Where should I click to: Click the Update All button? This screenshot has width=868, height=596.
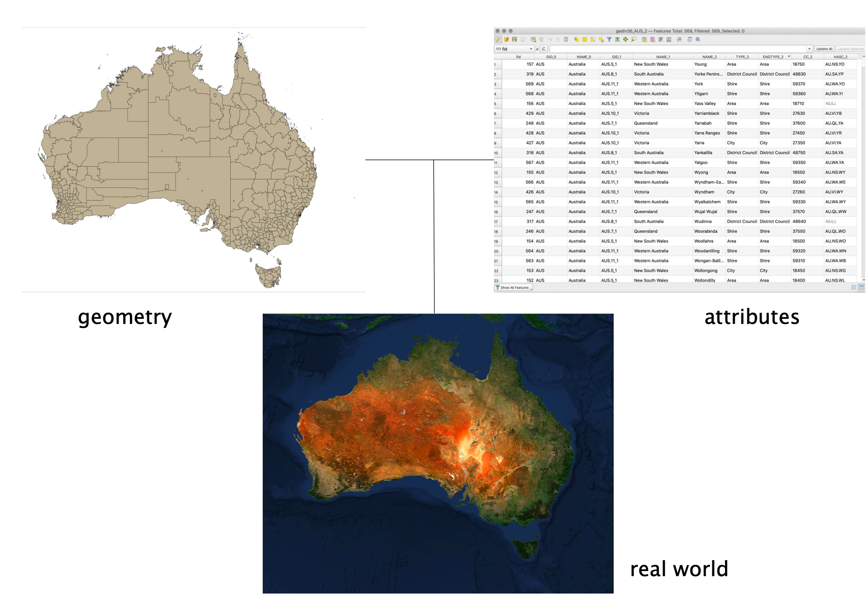[824, 49]
